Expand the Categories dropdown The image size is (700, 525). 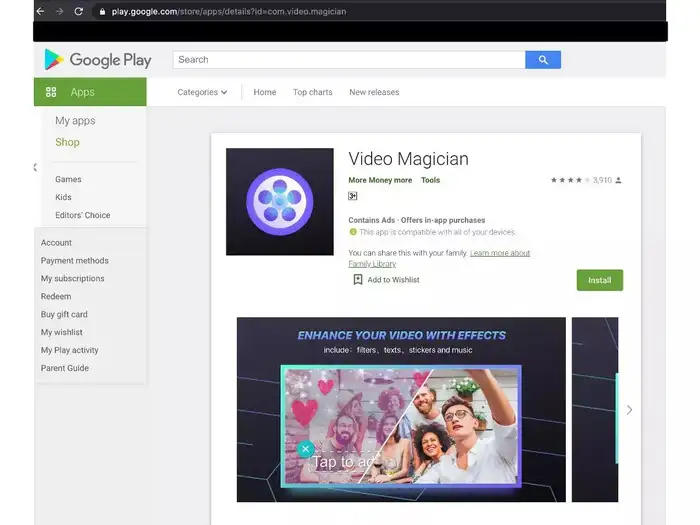click(x=202, y=92)
